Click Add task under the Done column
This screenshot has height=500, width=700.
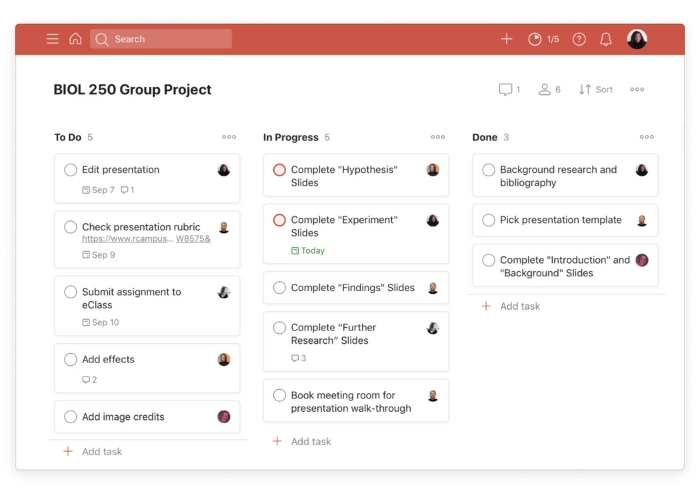tap(519, 306)
